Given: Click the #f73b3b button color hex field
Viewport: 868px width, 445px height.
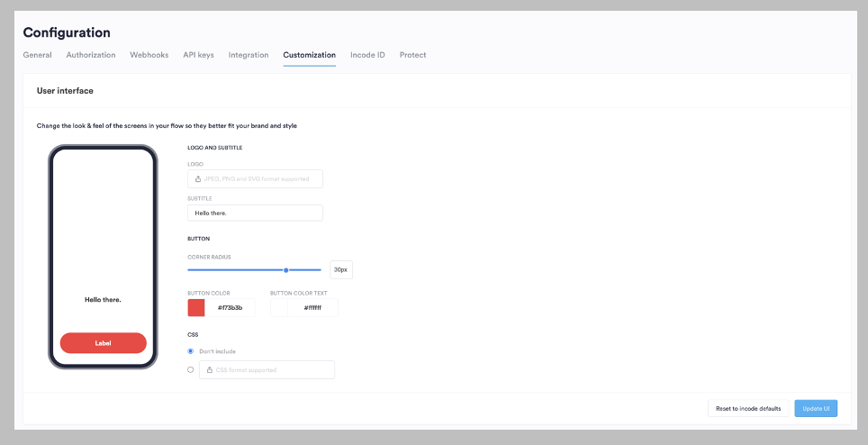Looking at the screenshot, I should tap(230, 308).
